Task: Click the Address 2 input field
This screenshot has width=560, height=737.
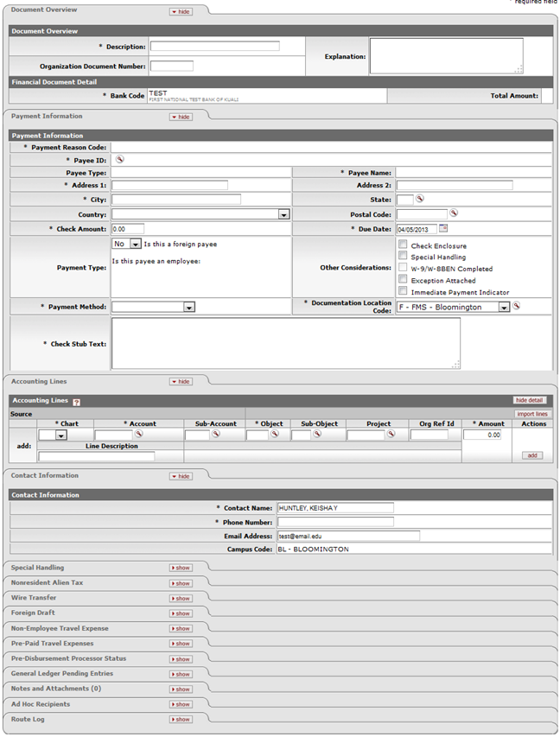Action: pos(455,185)
